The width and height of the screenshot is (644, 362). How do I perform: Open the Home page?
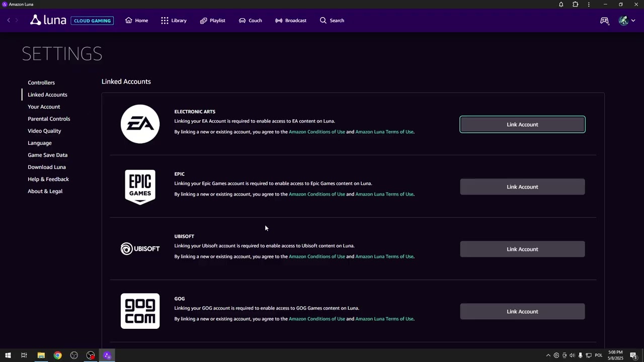[x=136, y=21]
